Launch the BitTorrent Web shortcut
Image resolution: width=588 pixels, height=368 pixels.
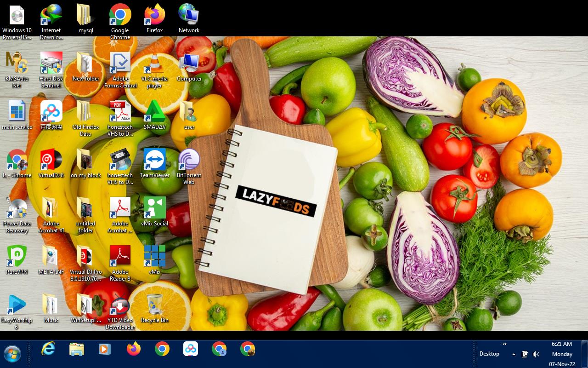pos(189,161)
